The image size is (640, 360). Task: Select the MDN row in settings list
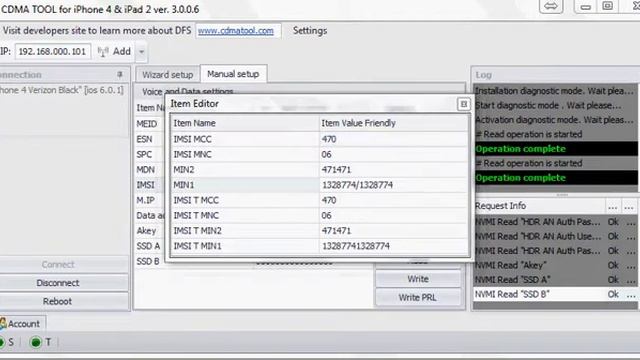(145, 169)
